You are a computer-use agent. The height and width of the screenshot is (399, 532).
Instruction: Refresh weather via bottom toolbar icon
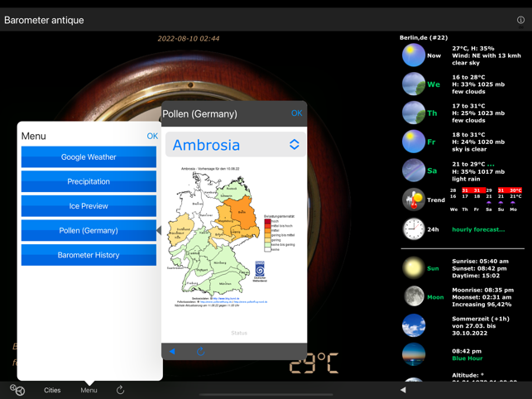point(120,390)
